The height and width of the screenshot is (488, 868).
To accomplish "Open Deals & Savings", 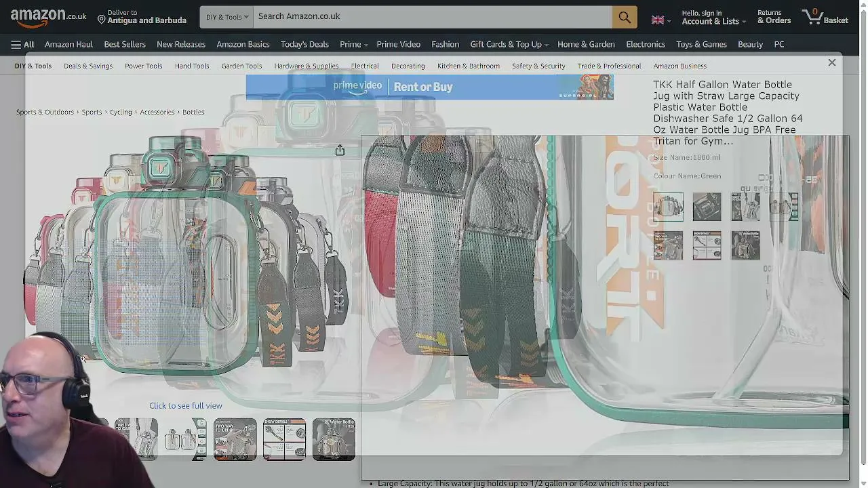I will pyautogui.click(x=88, y=66).
